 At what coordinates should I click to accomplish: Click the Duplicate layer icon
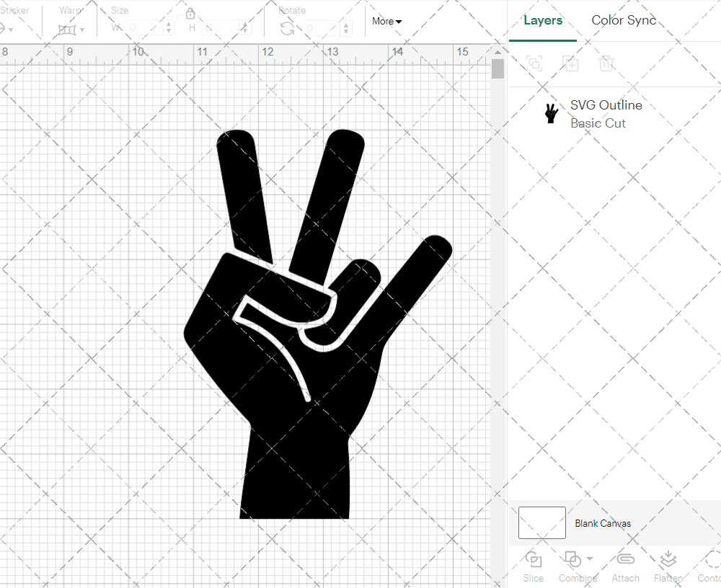click(570, 63)
